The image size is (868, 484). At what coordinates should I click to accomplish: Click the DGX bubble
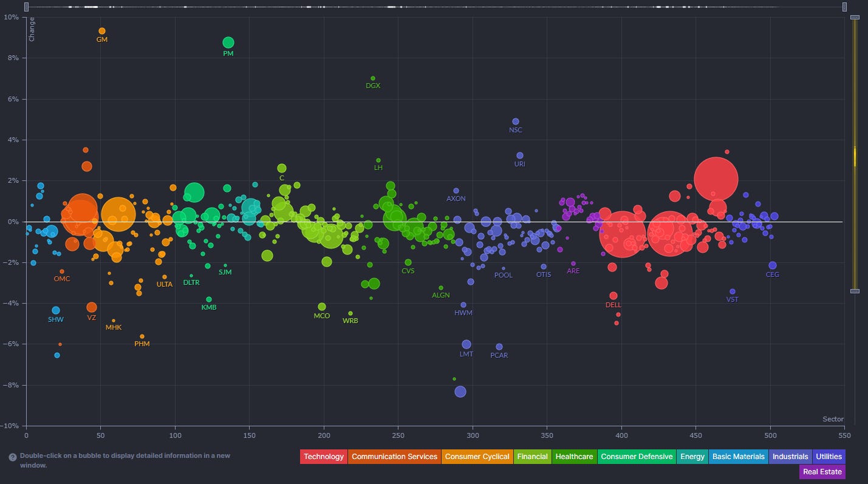373,78
